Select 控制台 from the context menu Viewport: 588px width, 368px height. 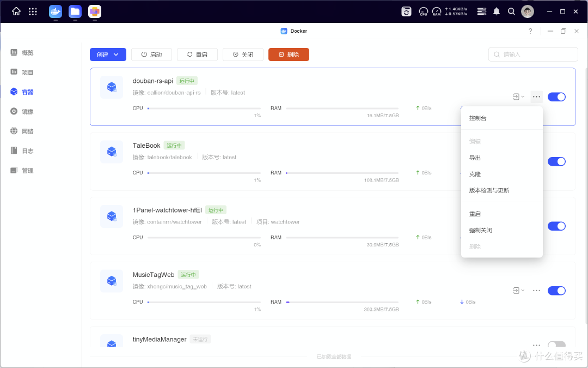click(477, 118)
